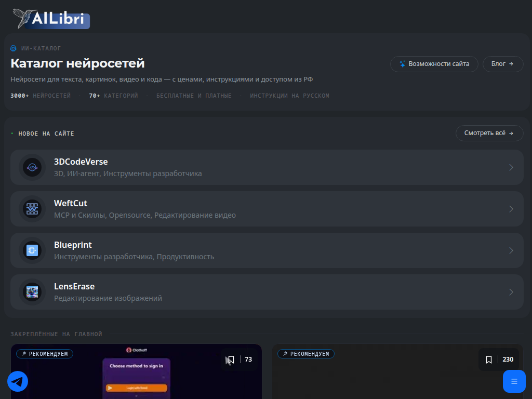
Task: Open the blue hamburger menu button
Action: pos(514,381)
